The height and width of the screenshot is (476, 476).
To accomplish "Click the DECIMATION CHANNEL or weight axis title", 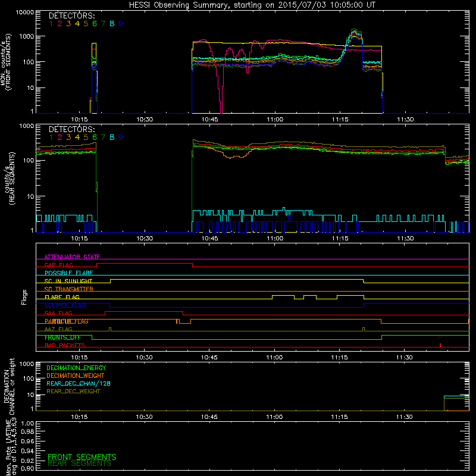I will click(x=9, y=386).
